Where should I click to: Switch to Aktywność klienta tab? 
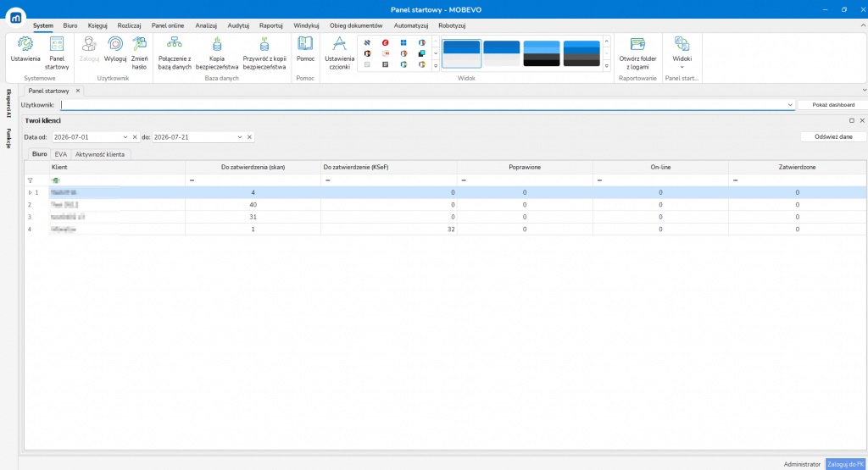pos(100,154)
